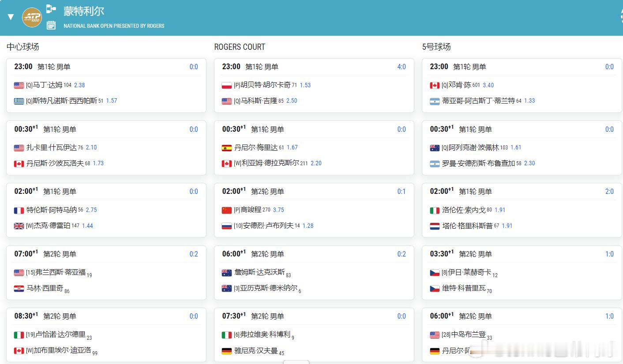Open player 加布里埃尔·迪亚洛
The image size is (623, 364).
click(x=63, y=351)
